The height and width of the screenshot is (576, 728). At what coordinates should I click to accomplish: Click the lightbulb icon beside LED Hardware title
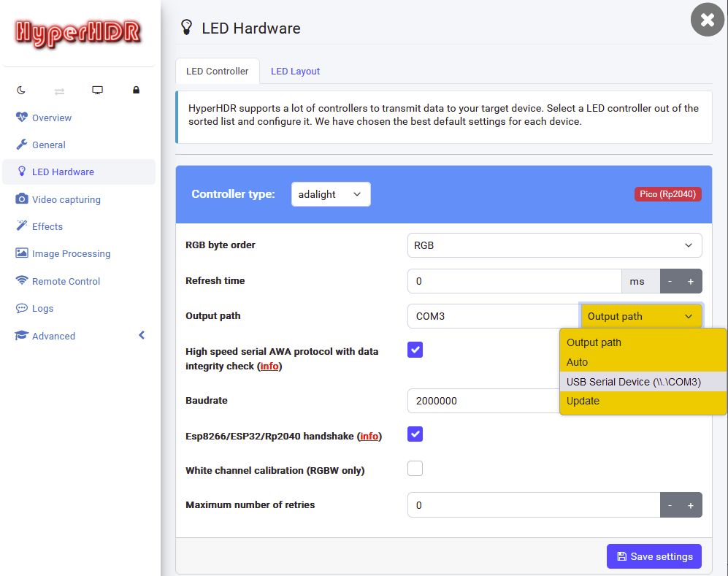pos(187,28)
